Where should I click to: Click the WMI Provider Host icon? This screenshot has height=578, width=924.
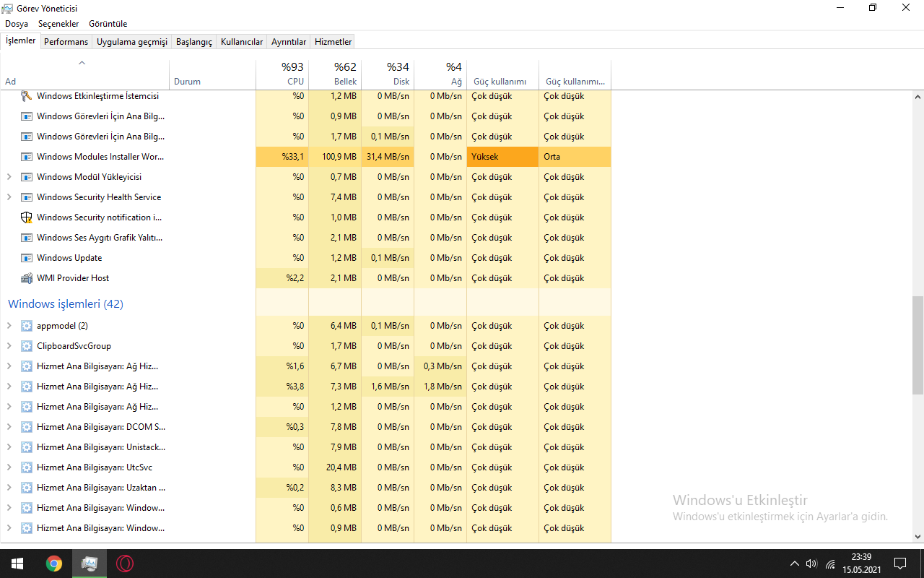(x=27, y=278)
